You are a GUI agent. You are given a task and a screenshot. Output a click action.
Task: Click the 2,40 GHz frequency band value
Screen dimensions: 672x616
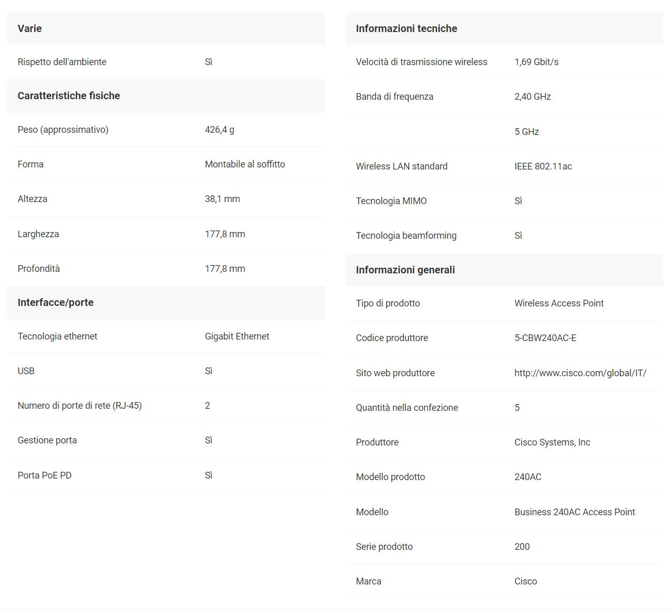[532, 97]
